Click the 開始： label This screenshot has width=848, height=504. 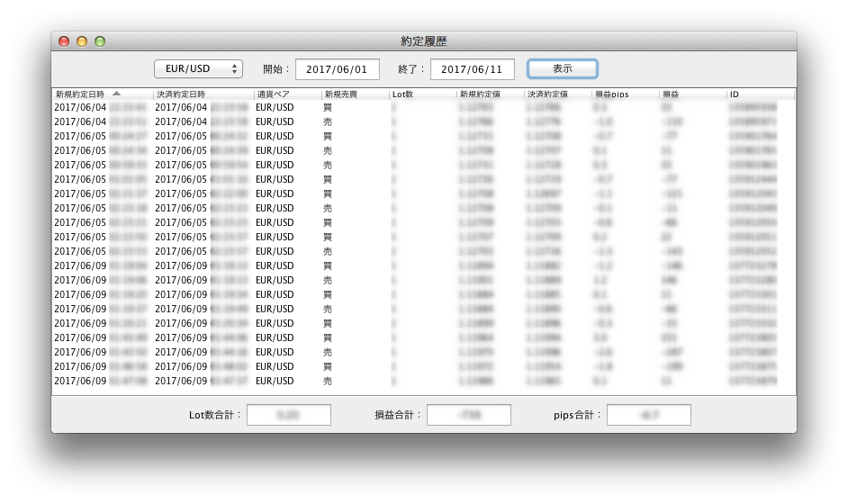(x=277, y=69)
